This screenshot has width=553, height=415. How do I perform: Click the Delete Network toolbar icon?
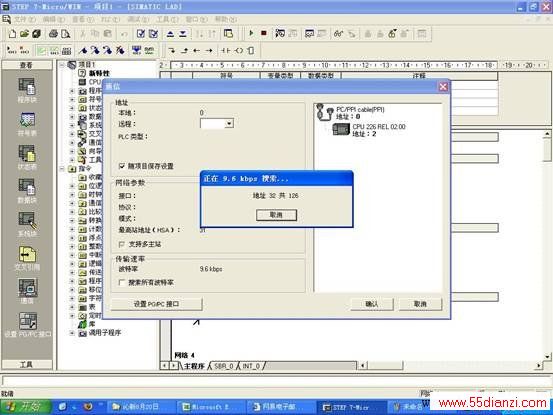[x=24, y=50]
